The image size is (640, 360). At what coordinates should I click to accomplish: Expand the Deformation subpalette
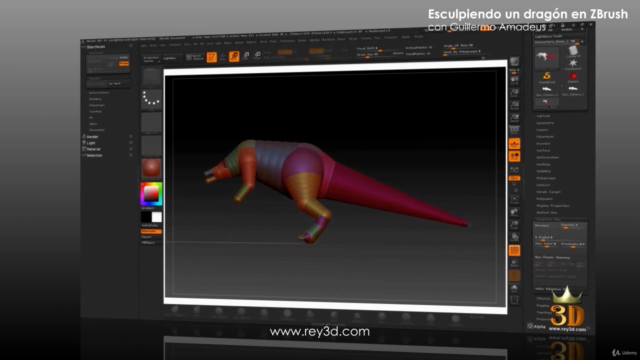(547, 157)
